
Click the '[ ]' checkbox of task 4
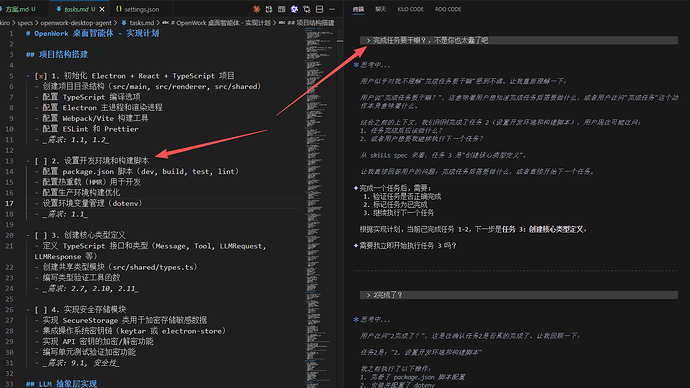pos(41,309)
